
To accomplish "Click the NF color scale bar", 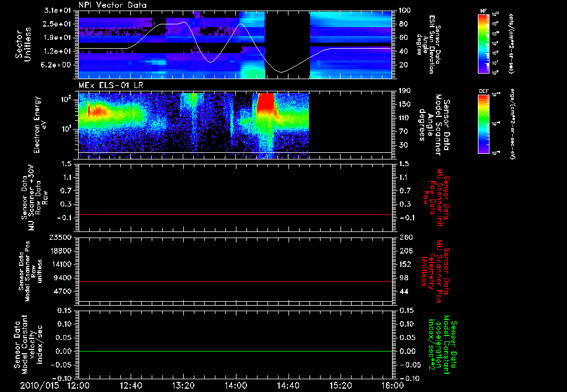I will 484,43.
